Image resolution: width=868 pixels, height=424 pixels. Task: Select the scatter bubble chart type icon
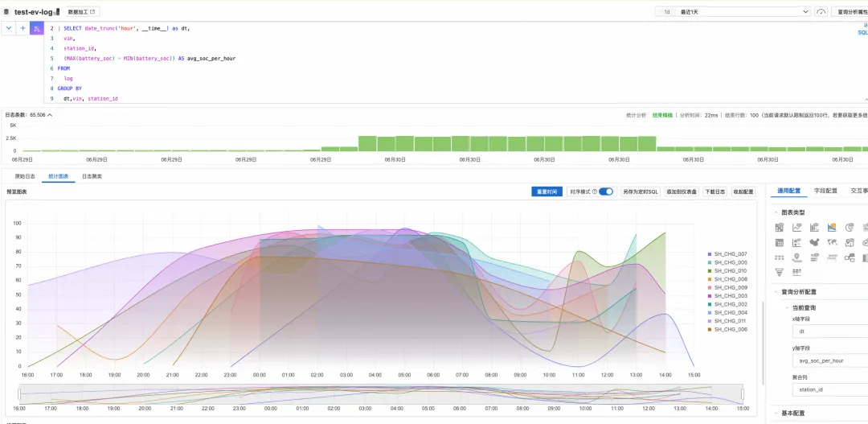point(796,242)
